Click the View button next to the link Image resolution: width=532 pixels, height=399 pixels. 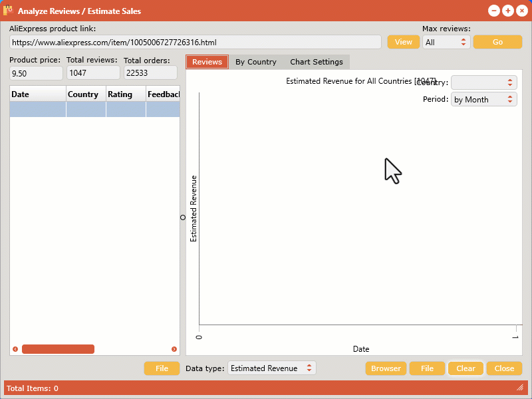(404, 42)
